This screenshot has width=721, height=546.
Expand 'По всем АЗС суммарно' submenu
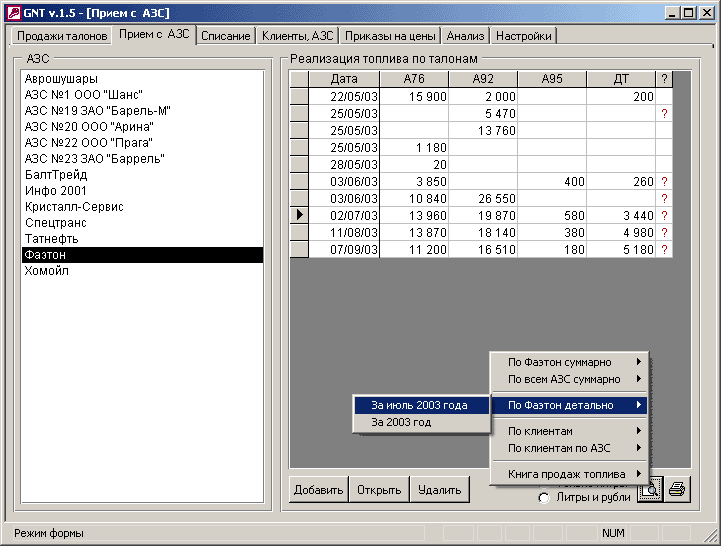569,379
